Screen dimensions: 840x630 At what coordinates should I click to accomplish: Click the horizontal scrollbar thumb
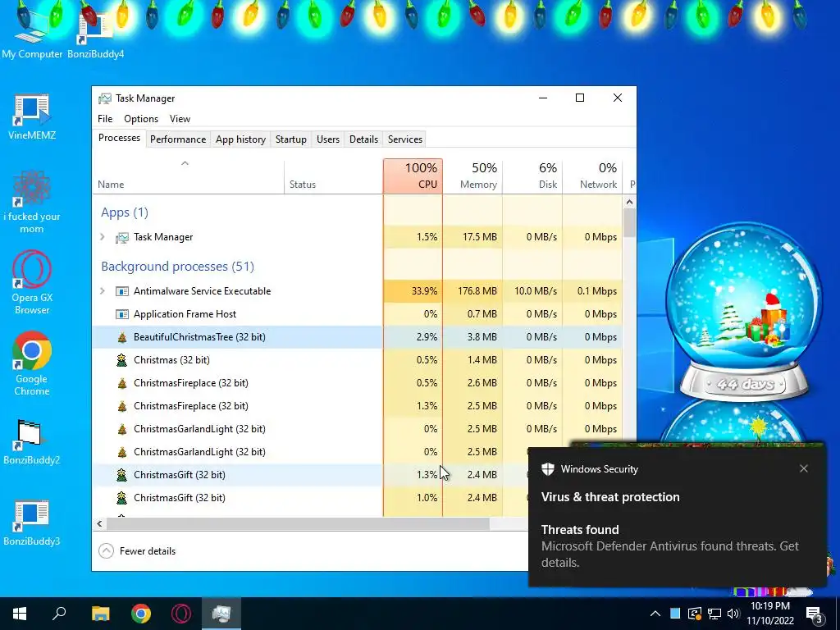[x=298, y=523]
